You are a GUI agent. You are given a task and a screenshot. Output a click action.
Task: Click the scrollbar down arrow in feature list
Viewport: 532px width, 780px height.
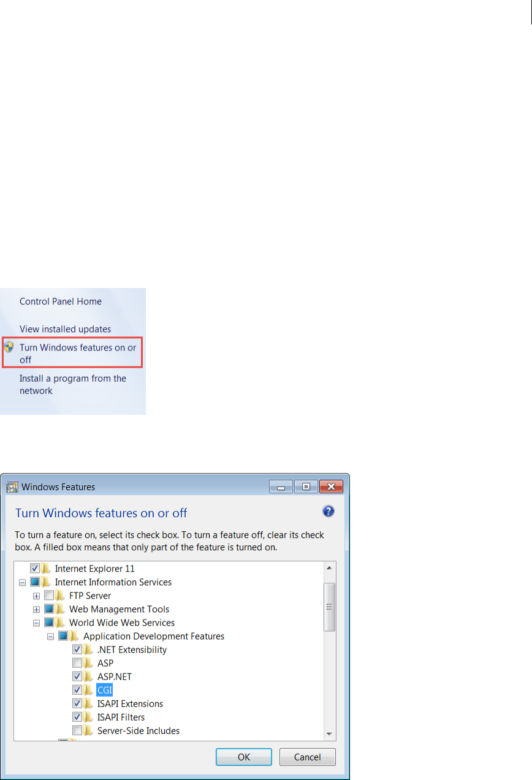pos(330,733)
